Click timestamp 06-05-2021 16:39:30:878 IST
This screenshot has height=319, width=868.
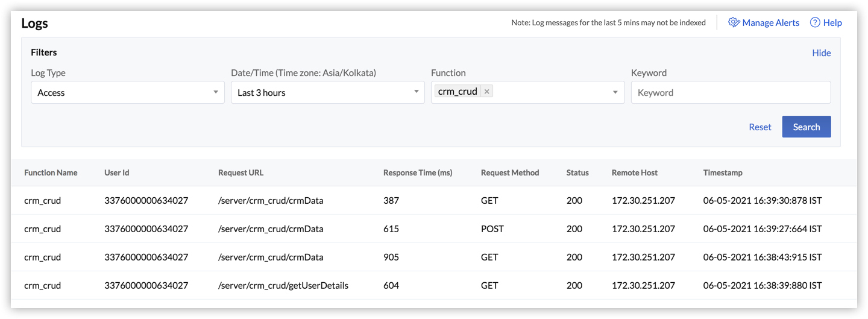(763, 200)
